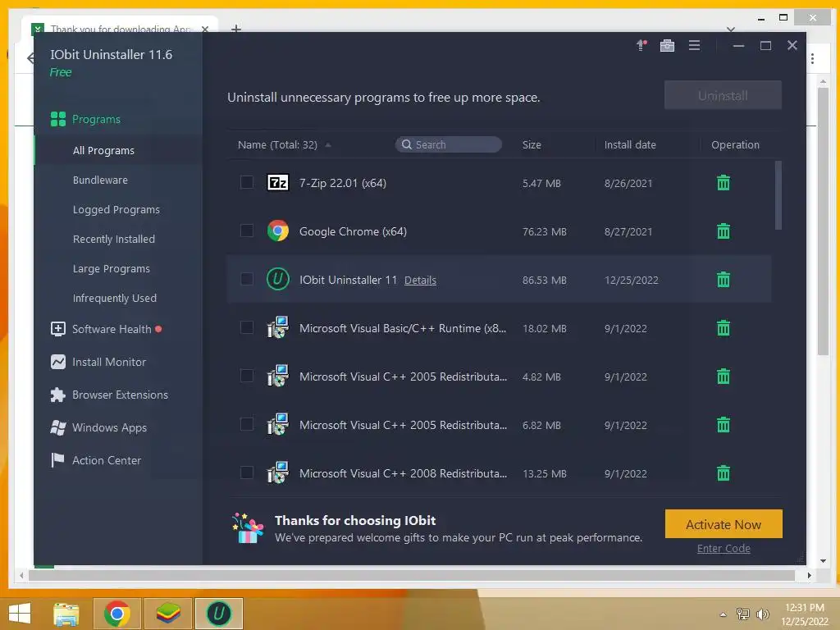Open BlueStacks from the taskbar
Screen dimensions: 840x630
click(168, 614)
